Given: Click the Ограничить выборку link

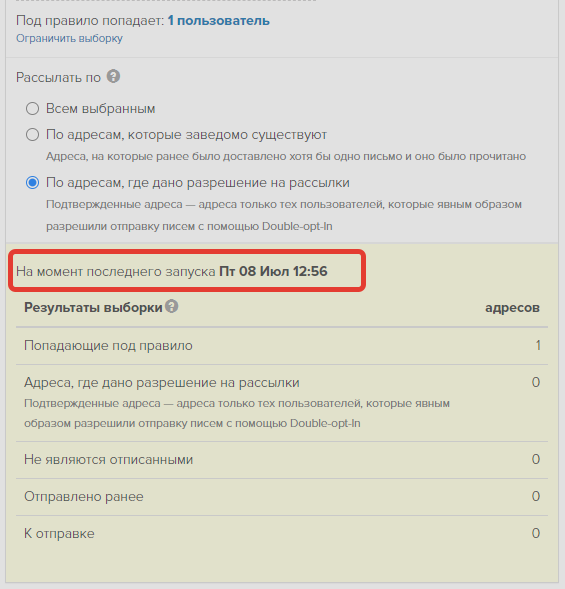Looking at the screenshot, I should (69, 38).
